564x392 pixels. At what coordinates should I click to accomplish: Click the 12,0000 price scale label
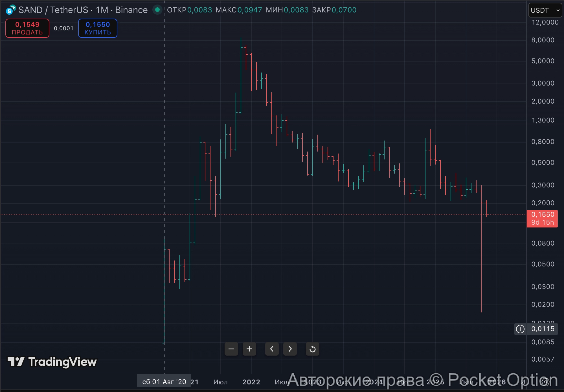(545, 22)
